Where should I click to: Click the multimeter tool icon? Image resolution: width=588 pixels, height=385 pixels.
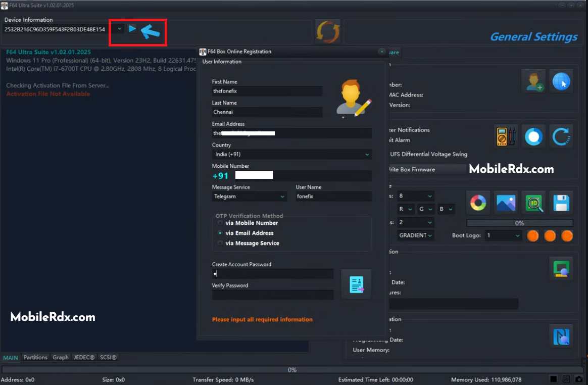(506, 136)
